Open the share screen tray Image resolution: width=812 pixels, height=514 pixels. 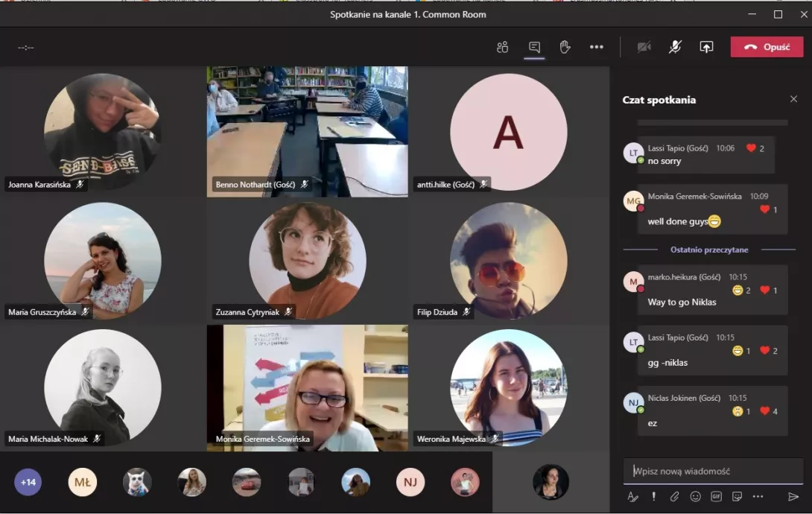tap(706, 47)
